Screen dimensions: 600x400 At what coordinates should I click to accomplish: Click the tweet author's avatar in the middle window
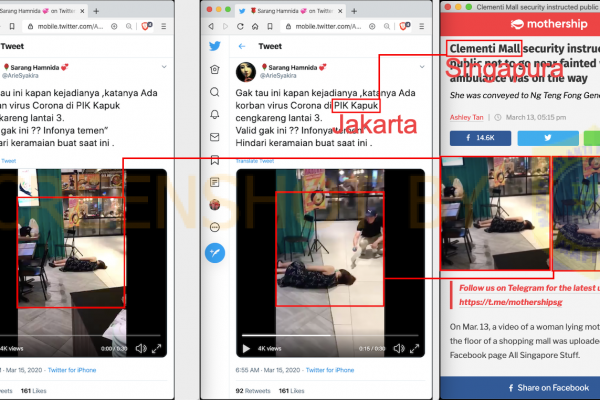[246, 72]
